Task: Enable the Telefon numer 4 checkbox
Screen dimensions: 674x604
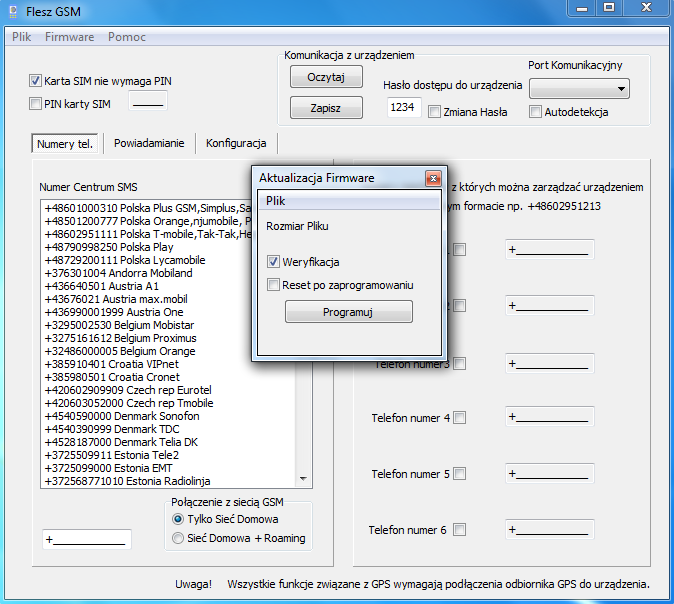Action: click(x=460, y=417)
